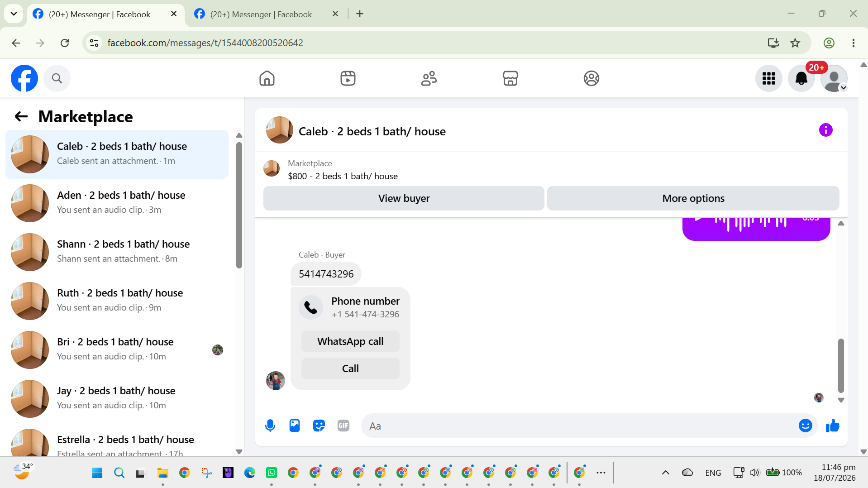Click the conversation list scrollbar

(x=239, y=205)
